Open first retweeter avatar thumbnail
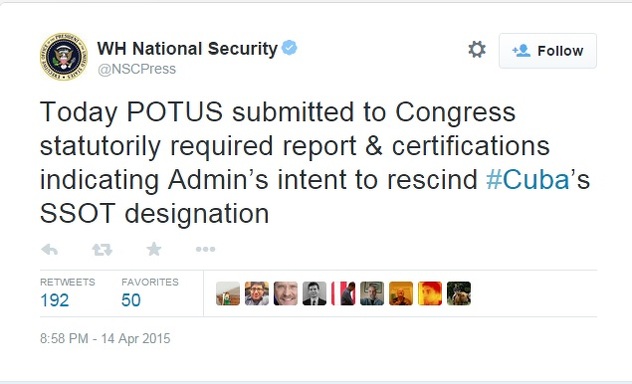632x384 pixels. pos(228,293)
